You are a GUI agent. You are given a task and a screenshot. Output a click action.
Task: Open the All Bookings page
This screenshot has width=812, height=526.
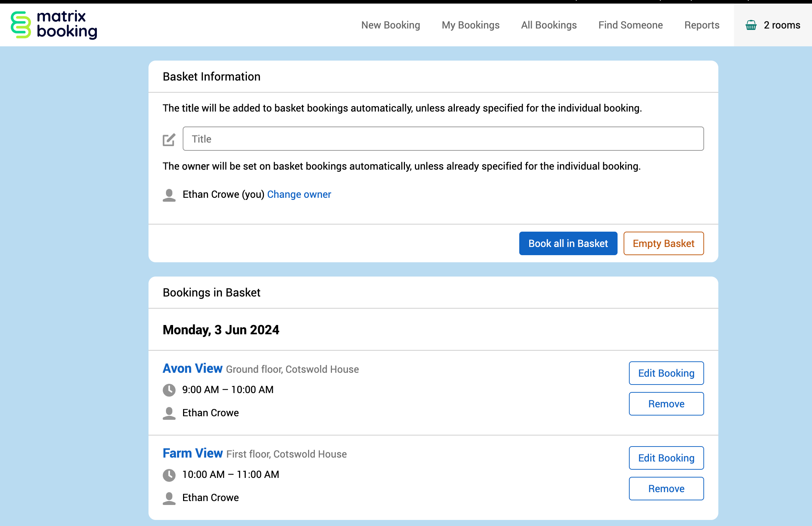(549, 25)
